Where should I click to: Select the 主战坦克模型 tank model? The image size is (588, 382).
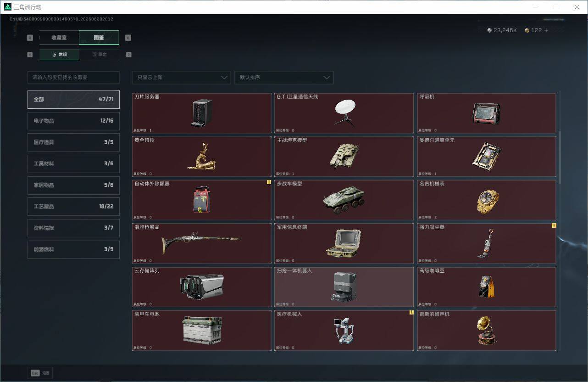point(344,157)
